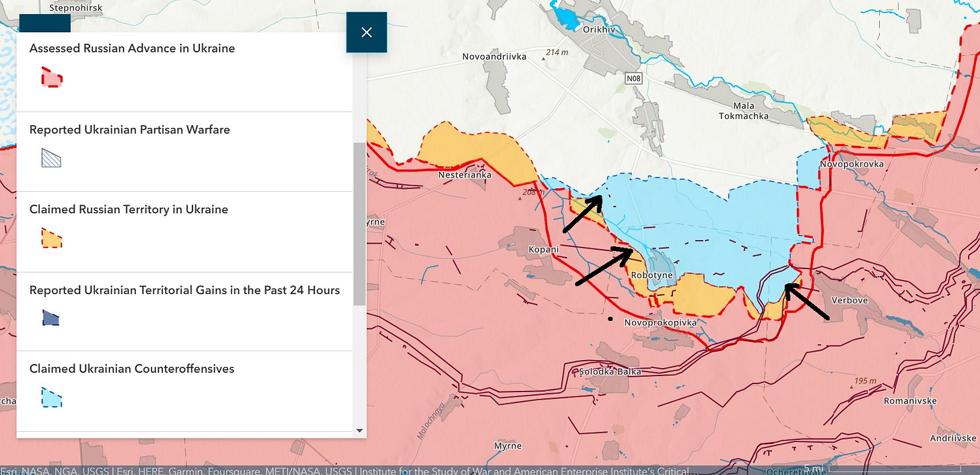980x475 pixels.
Task: Click the Solodka Balka map label
Action: coord(610,371)
